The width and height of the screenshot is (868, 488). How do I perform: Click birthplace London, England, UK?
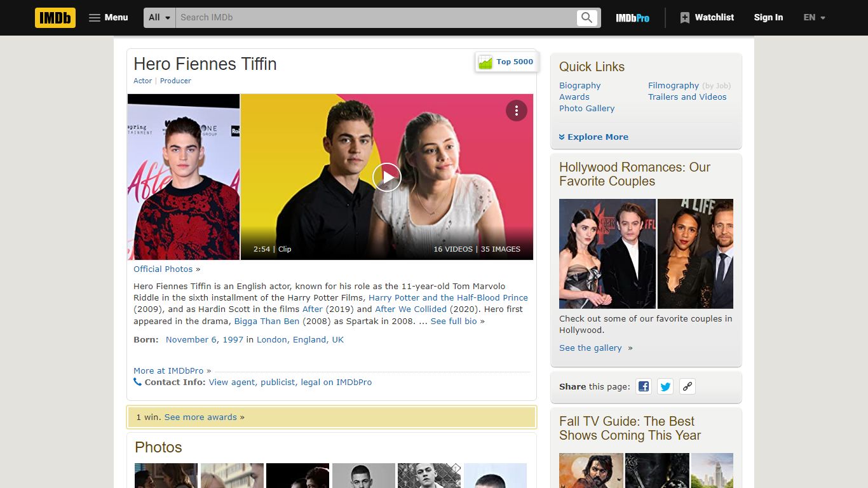[300, 340]
